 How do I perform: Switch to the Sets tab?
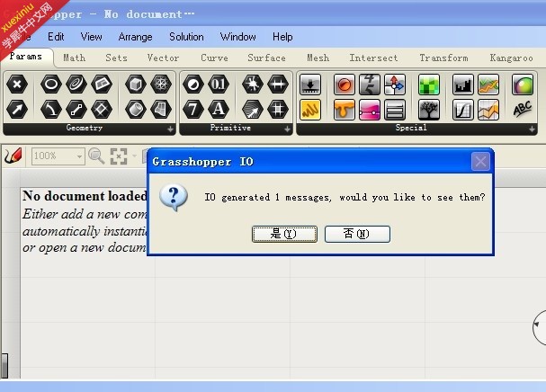[116, 58]
